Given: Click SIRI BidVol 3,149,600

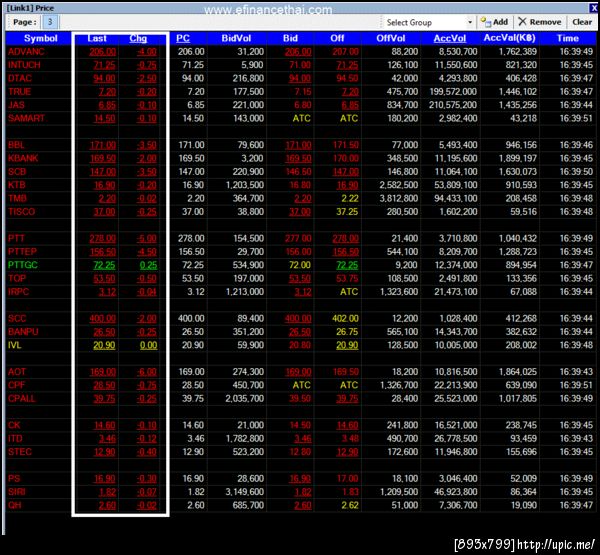Looking at the screenshot, I should 245,492.
